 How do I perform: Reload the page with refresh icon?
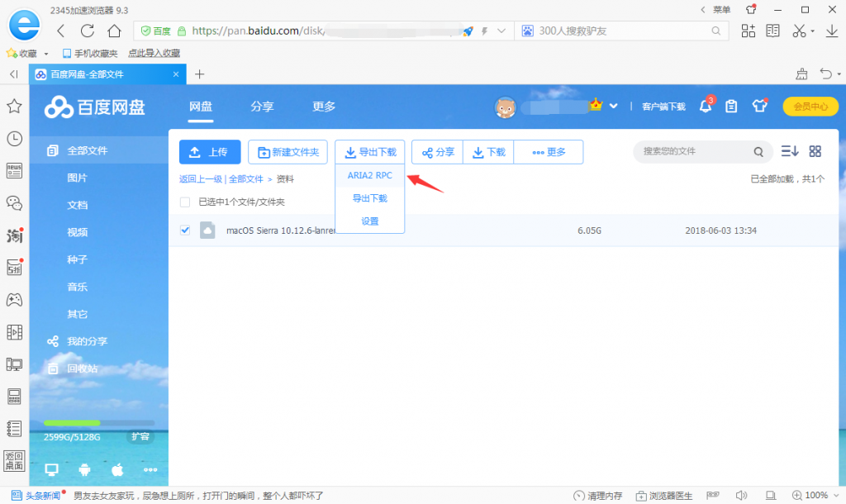(88, 31)
